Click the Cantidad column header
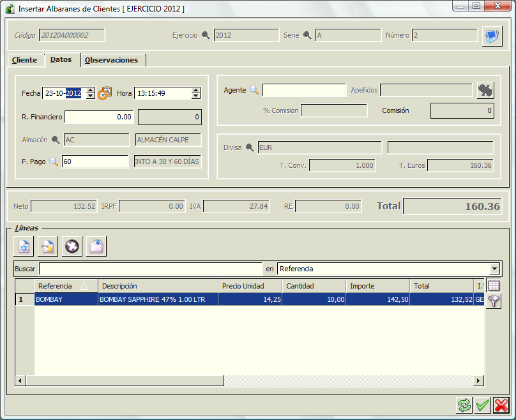The height and width of the screenshot is (420, 516). (314, 286)
